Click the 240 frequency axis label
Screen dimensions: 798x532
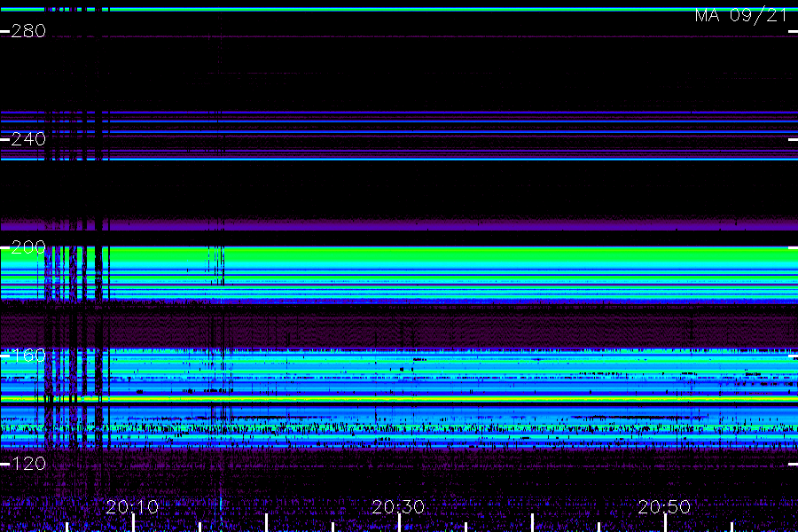pos(28,139)
